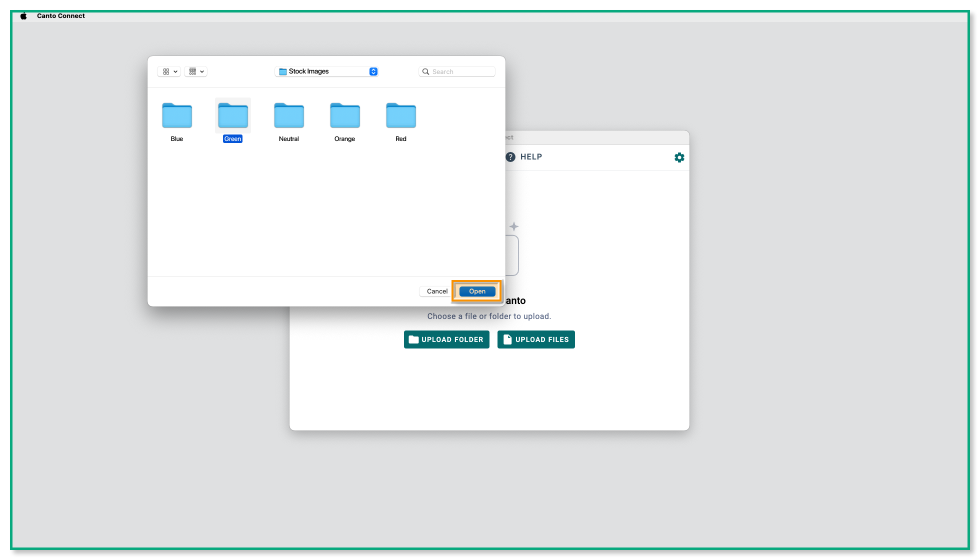Open the Canto Connect settings gear
This screenshot has height=560, width=980.
click(679, 157)
